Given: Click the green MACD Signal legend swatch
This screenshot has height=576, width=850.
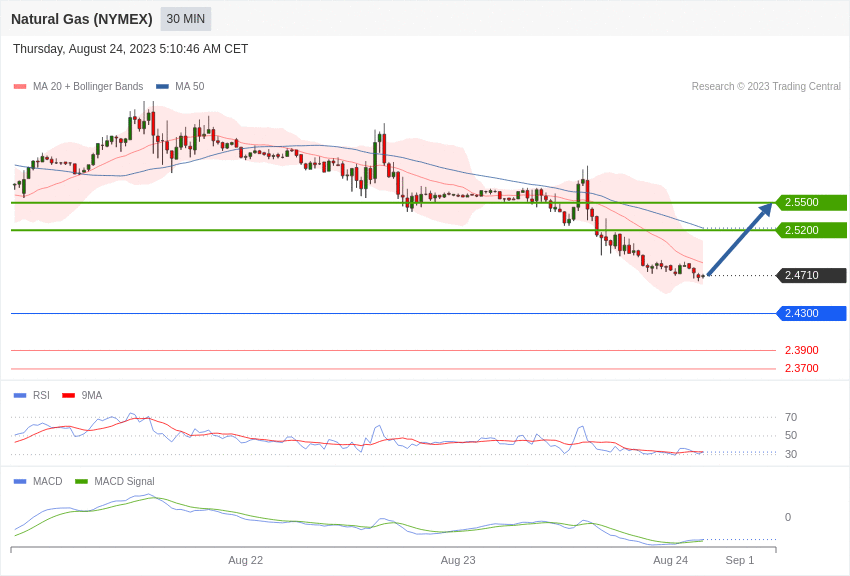Looking at the screenshot, I should (81, 481).
